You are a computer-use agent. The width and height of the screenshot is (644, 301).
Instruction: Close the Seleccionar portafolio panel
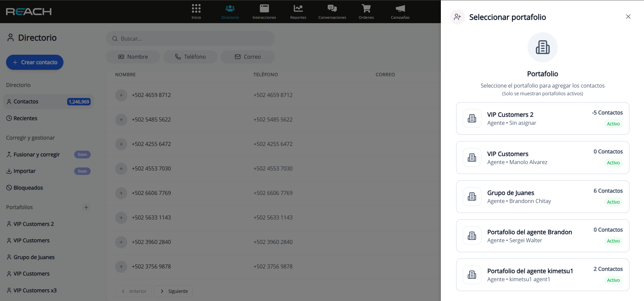click(628, 17)
